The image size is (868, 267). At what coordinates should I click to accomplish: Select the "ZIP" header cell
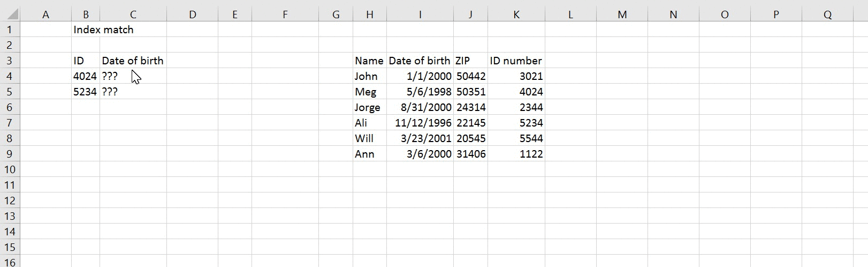point(470,61)
